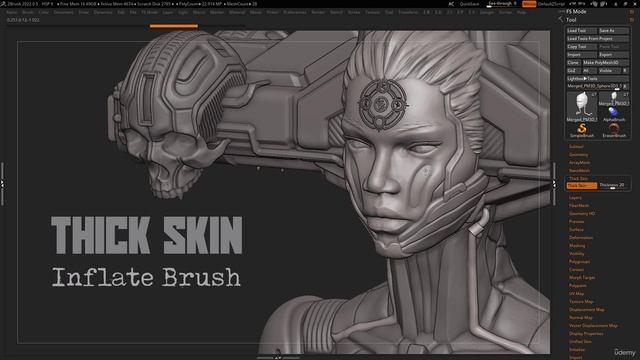The image size is (640, 360).
Task: Click the R button beside Merged_PM3D_Sphere slider
Action: click(x=625, y=87)
